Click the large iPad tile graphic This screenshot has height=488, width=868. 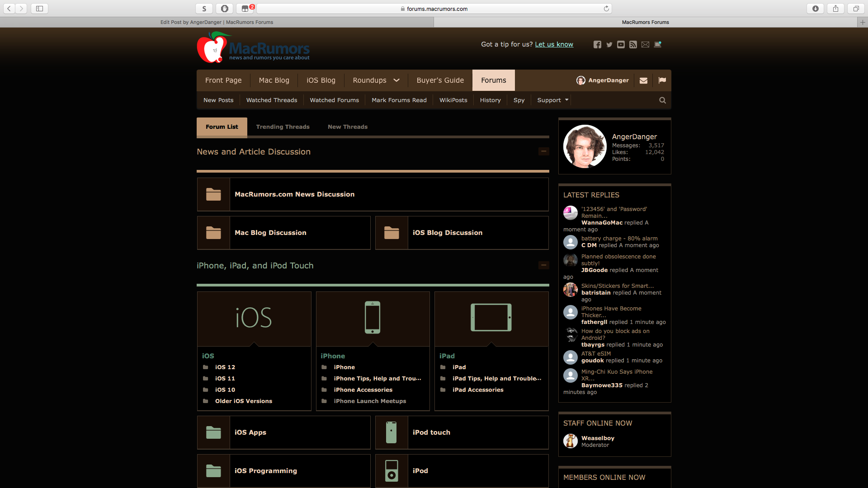[491, 318]
